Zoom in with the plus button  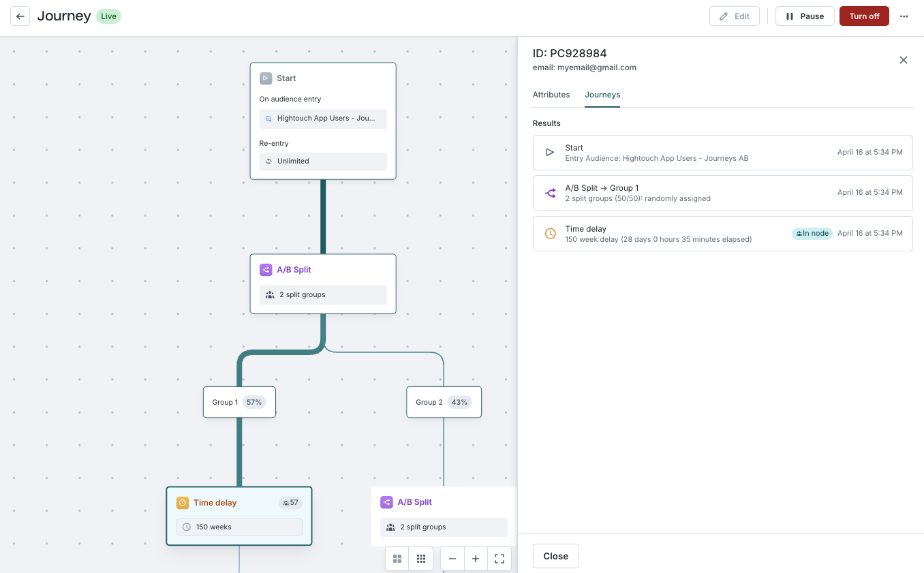point(476,559)
